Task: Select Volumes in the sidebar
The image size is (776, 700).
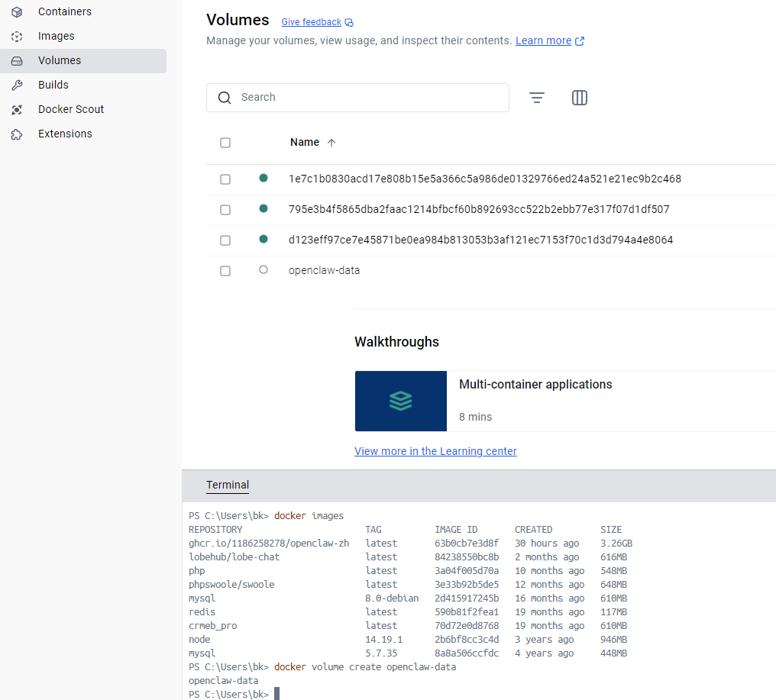Action: pyautogui.click(x=83, y=61)
